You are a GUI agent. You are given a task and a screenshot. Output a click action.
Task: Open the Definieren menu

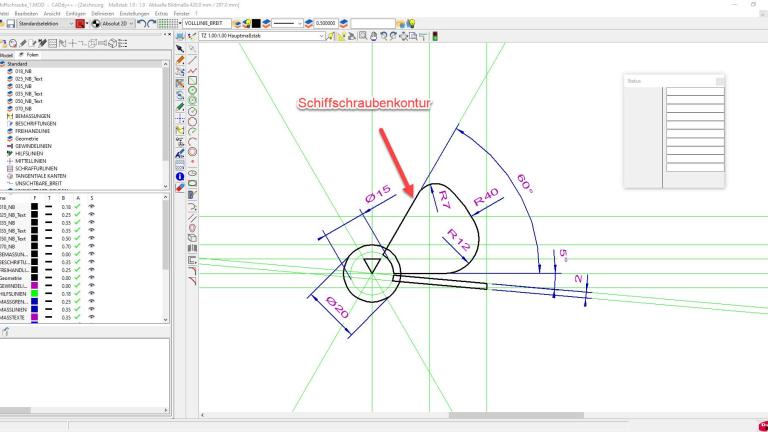pos(102,14)
